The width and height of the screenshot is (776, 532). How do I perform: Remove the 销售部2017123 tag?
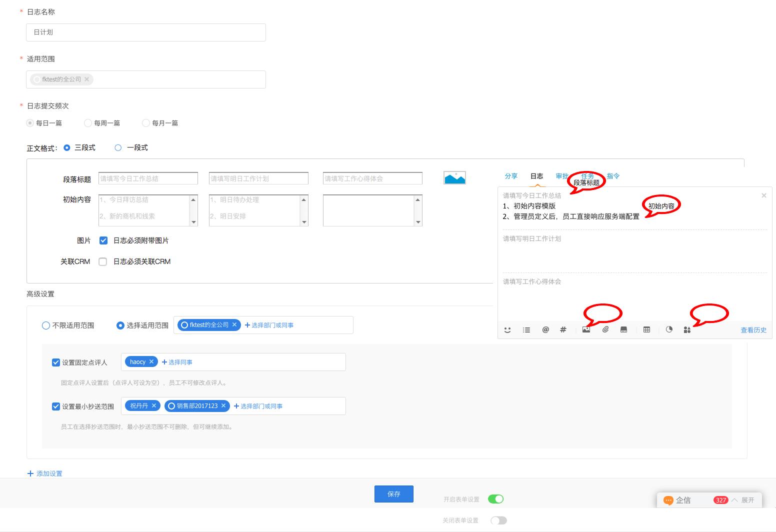click(223, 405)
